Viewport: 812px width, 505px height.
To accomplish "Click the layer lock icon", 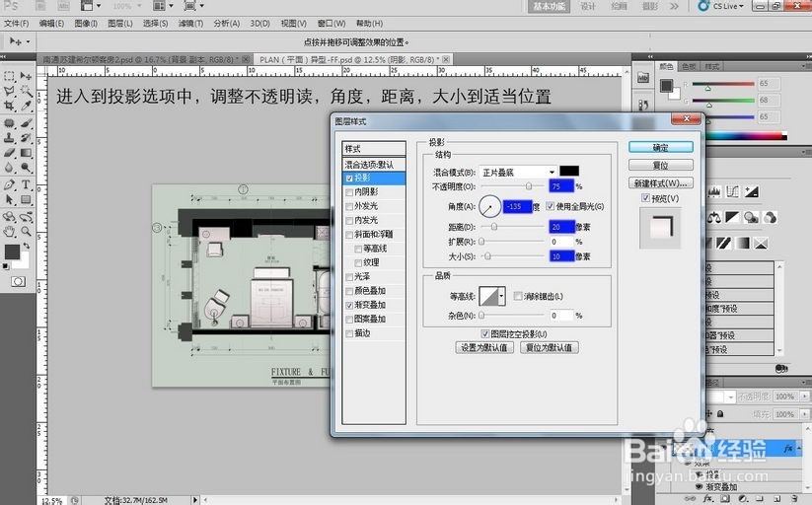I will (x=720, y=414).
